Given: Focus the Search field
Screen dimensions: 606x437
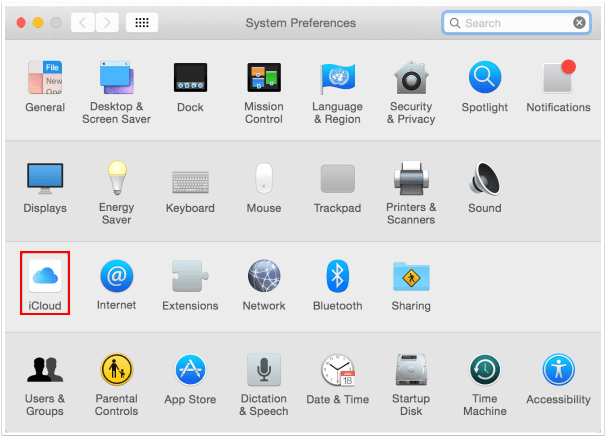Looking at the screenshot, I should point(516,23).
